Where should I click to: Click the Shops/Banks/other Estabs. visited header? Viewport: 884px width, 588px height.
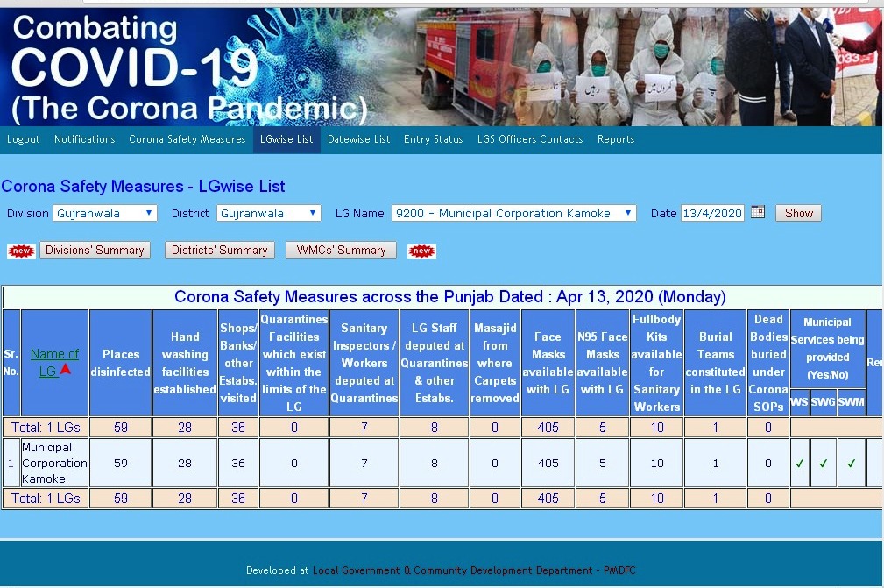click(x=238, y=363)
